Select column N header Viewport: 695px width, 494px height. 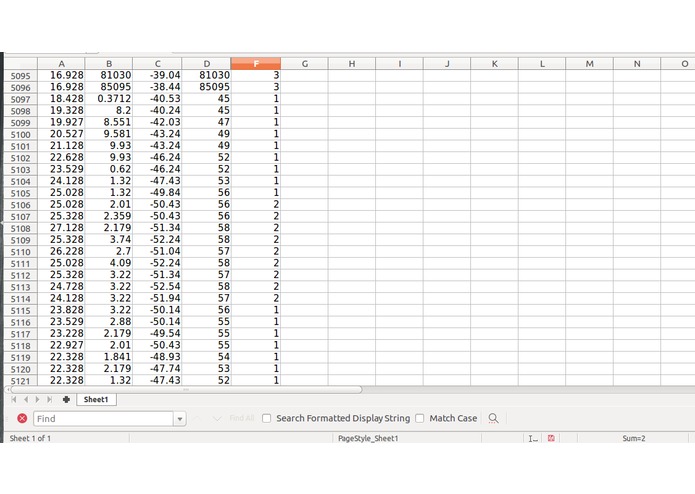click(x=637, y=64)
